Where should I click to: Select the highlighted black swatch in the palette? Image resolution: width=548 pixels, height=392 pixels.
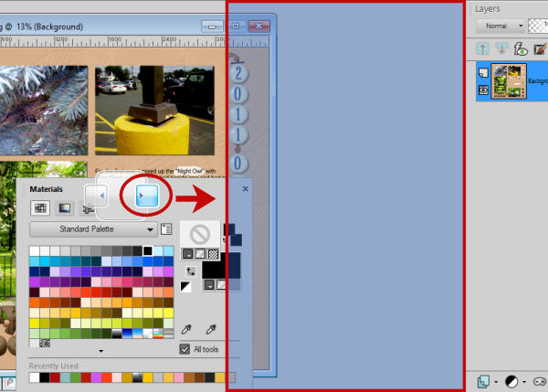[147, 250]
